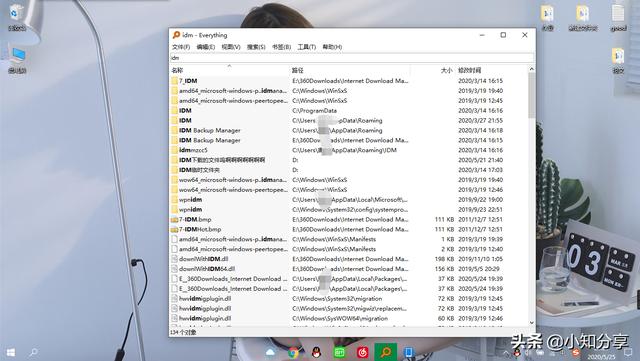Open the QQ penguin taskbar icon
Image resolution: width=640 pixels, height=361 pixels.
pos(316,352)
